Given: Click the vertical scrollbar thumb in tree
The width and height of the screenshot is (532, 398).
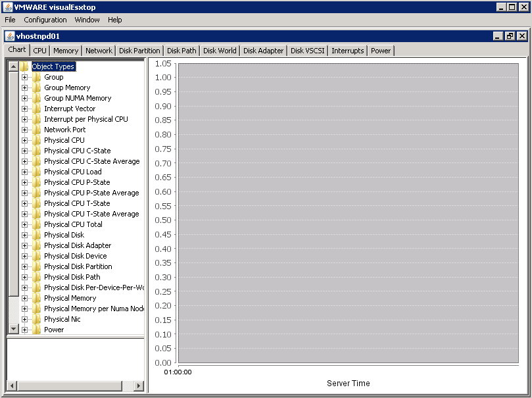Looking at the screenshot, I should tap(13, 184).
